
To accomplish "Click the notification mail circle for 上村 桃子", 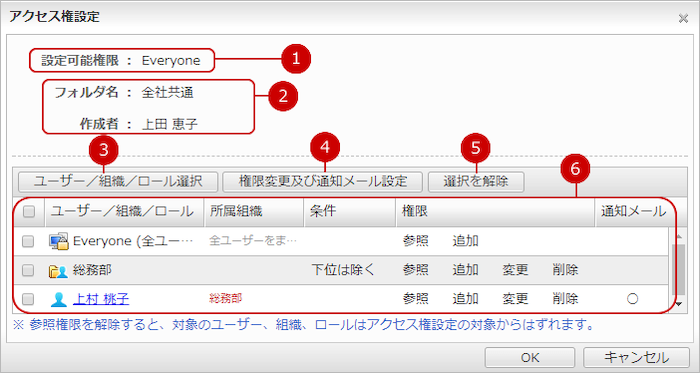I will pyautogui.click(x=632, y=299).
